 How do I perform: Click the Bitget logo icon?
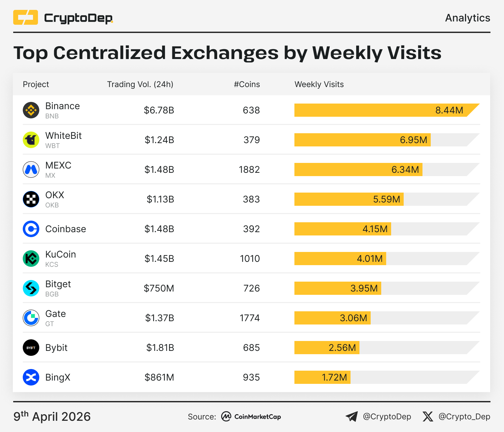pos(31,288)
